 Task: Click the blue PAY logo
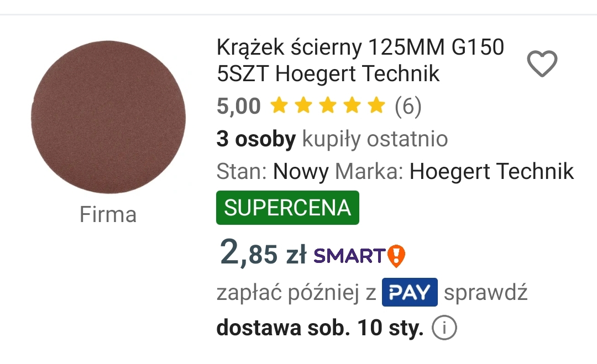pyautogui.click(x=410, y=292)
